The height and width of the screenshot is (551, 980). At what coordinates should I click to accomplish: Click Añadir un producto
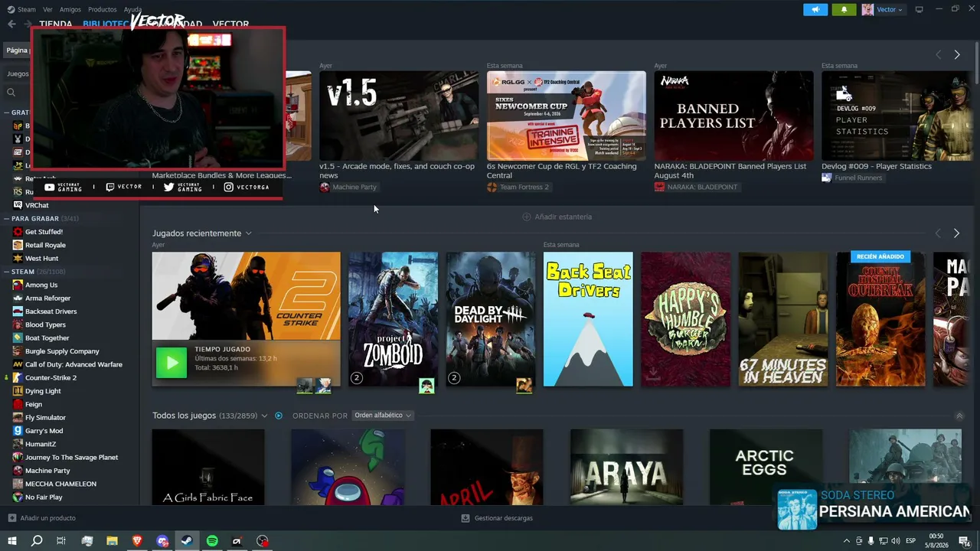click(47, 518)
